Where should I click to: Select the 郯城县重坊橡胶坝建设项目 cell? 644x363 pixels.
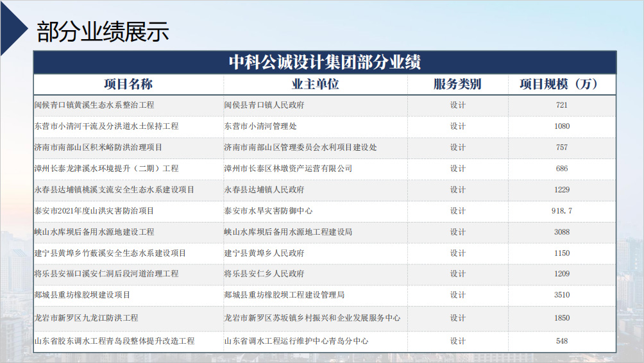[82, 295]
